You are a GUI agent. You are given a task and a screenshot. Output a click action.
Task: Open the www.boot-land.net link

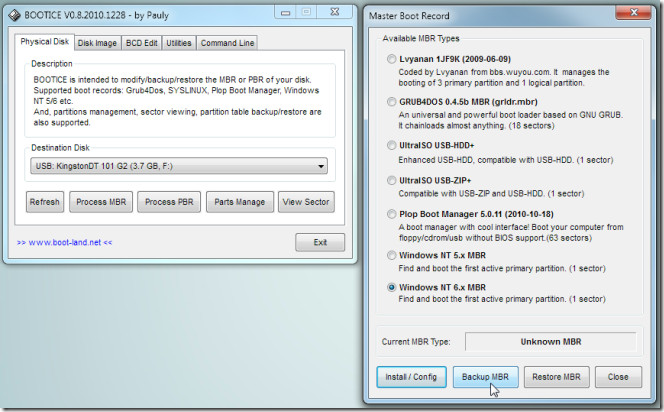(64, 243)
